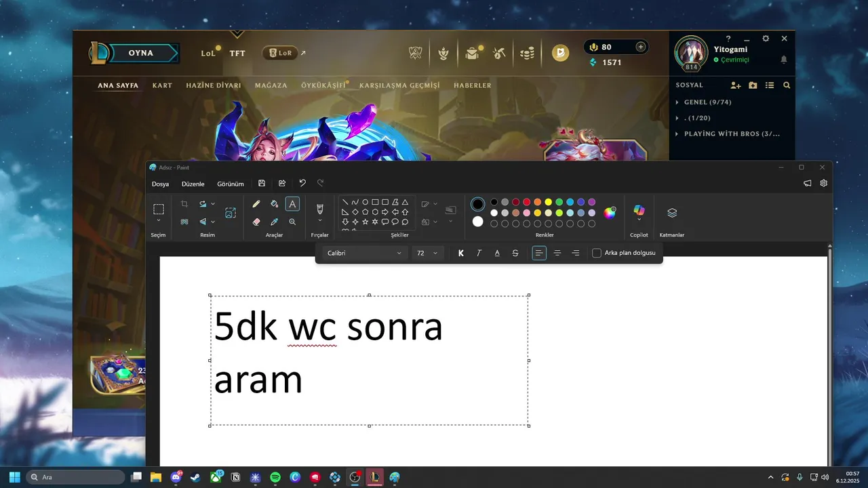Open the Görünüm menu in Paint
This screenshot has width=868, height=488.
(x=231, y=184)
